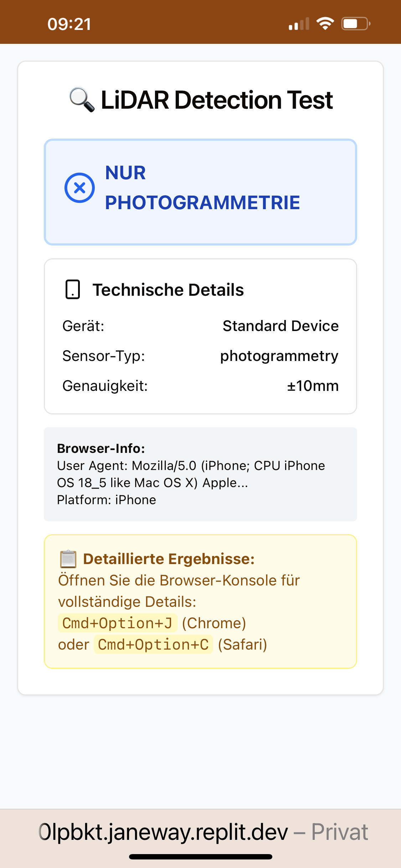Tap the cellular signal bars icon

click(299, 24)
